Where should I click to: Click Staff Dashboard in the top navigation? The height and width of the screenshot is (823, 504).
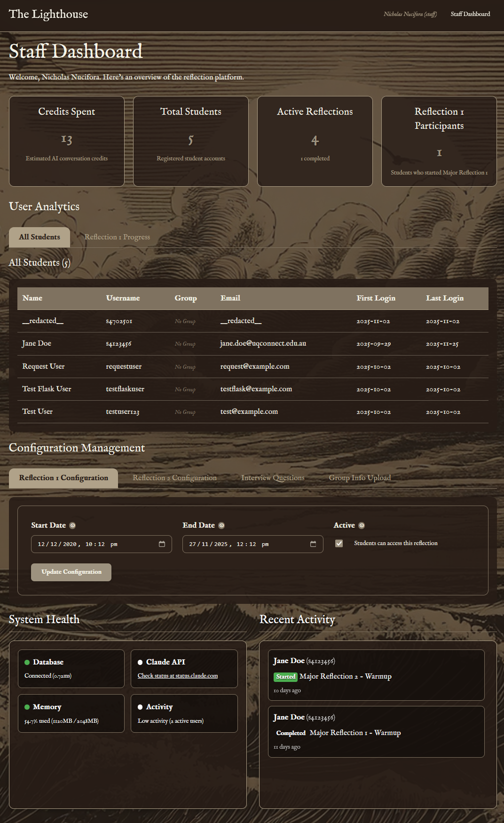(x=470, y=14)
